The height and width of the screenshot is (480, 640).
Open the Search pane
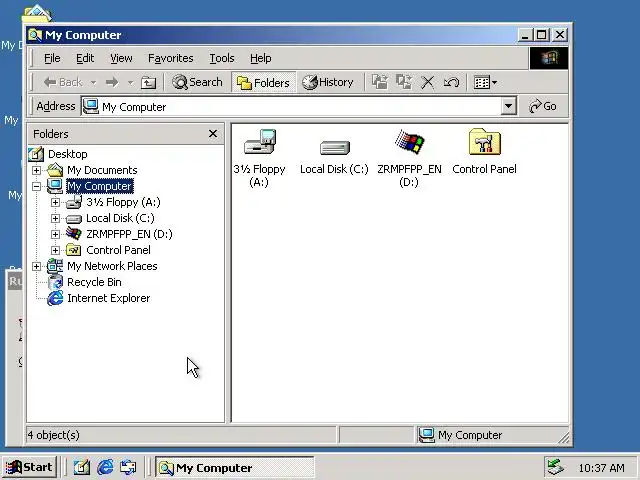tap(197, 82)
